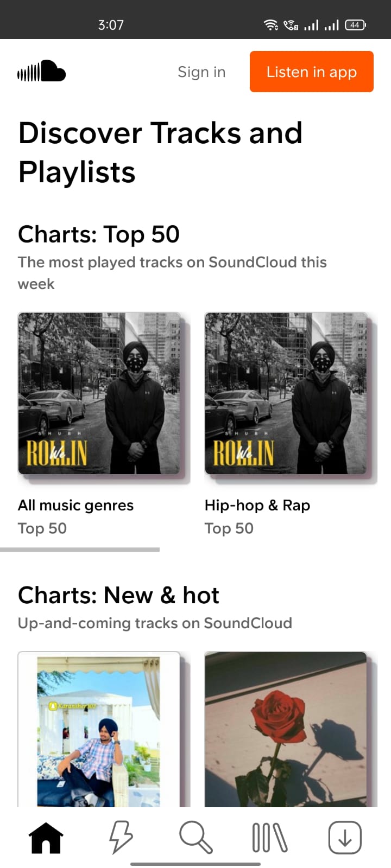Screen dimensions: 391x868
Task: Select the All music genres label
Action: coord(75,505)
